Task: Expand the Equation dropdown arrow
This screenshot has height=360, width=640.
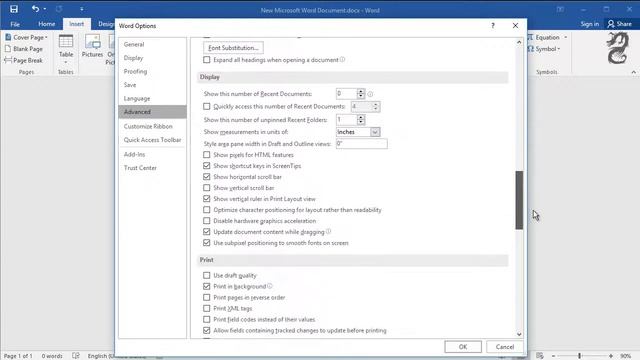Action: tap(566, 37)
